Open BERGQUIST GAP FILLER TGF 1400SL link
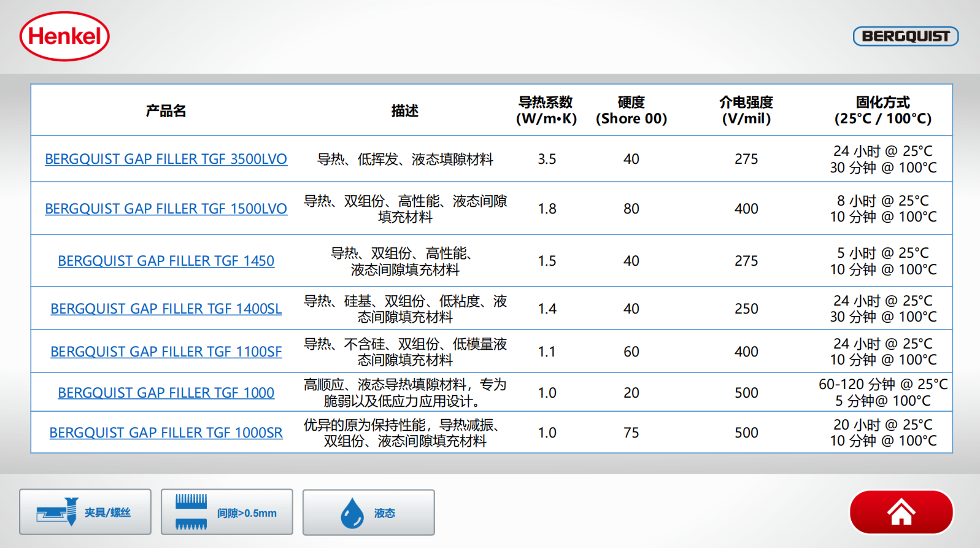The image size is (980, 548). [x=166, y=309]
